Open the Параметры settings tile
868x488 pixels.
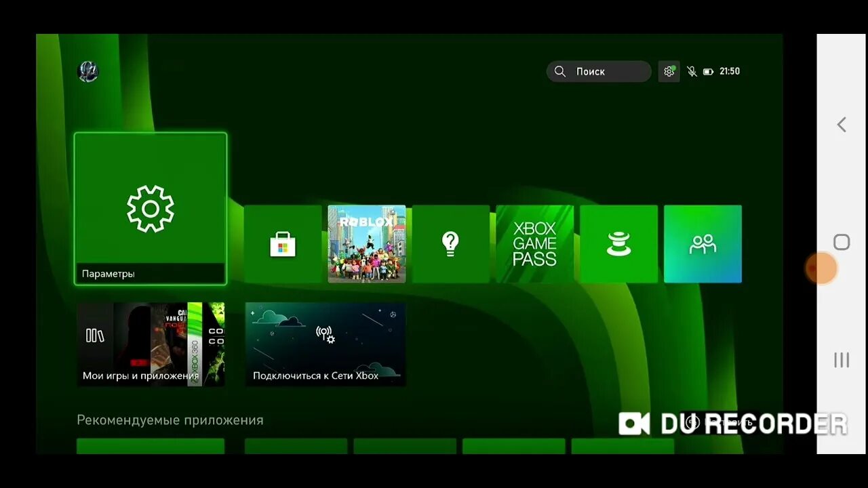coord(151,209)
